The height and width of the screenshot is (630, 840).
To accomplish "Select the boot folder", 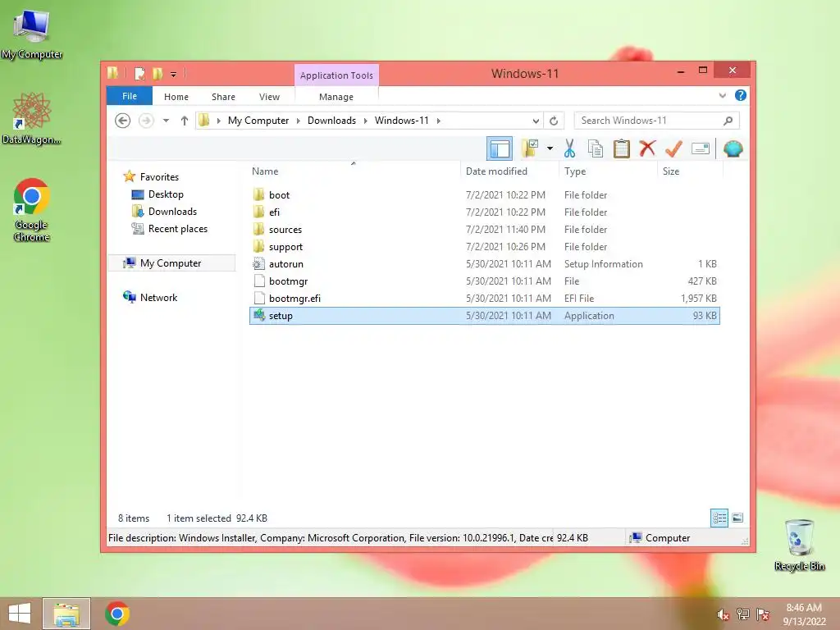I will 484,195.
